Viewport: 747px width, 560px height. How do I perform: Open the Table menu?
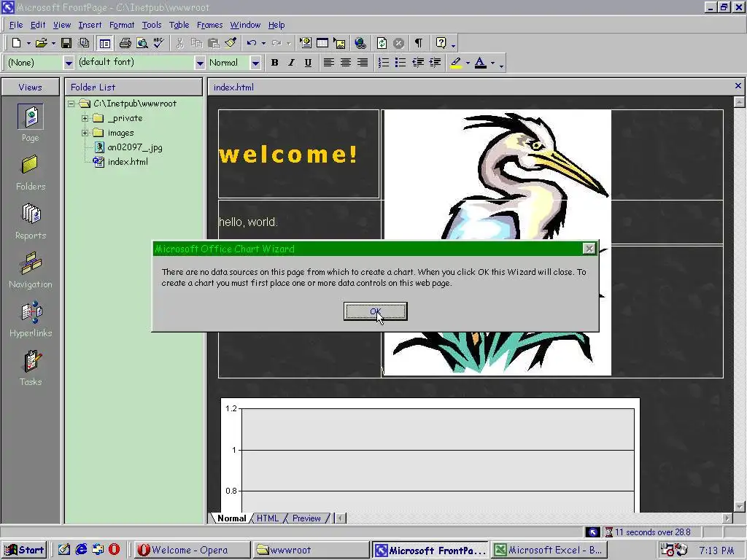point(179,25)
